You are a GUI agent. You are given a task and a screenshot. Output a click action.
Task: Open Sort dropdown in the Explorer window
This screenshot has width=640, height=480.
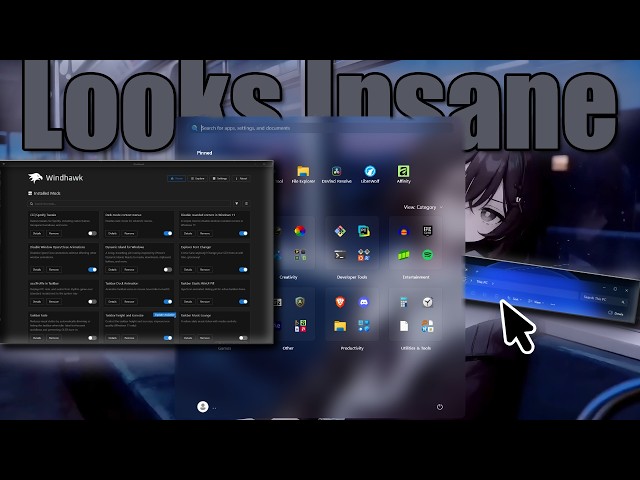(515, 299)
